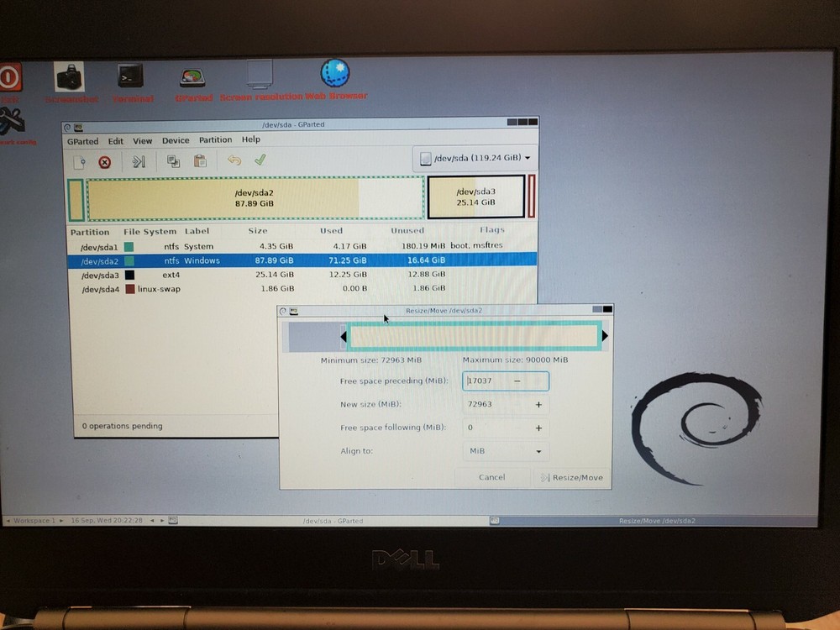Screen dimensions: 840x630
Task: Click the /dev/sda3 block in disk map
Action: click(x=475, y=197)
